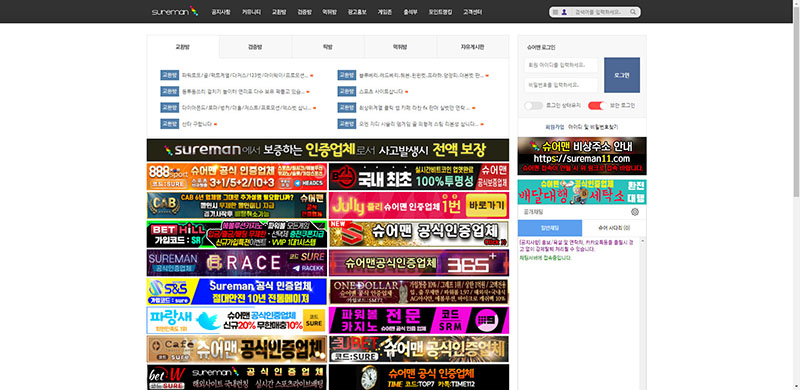The width and height of the screenshot is (800, 390).
Task: Expand the 포인트랭킹 navigation menu
Action: [x=440, y=12]
